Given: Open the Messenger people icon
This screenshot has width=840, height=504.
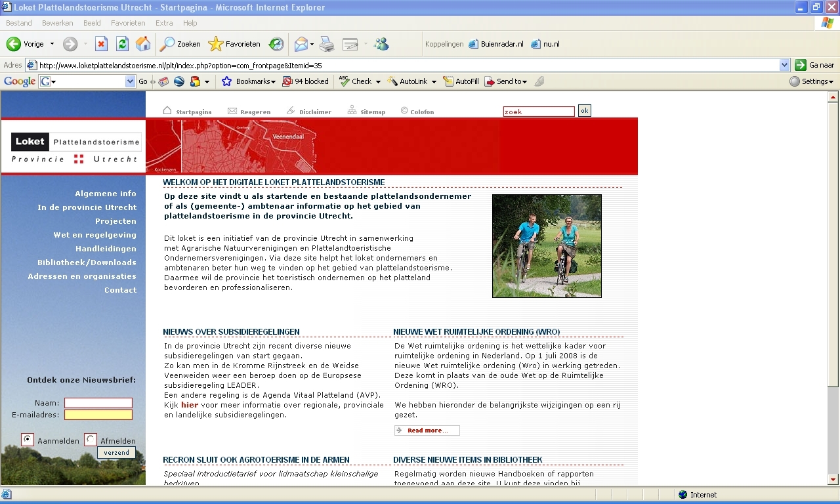Looking at the screenshot, I should (x=381, y=44).
